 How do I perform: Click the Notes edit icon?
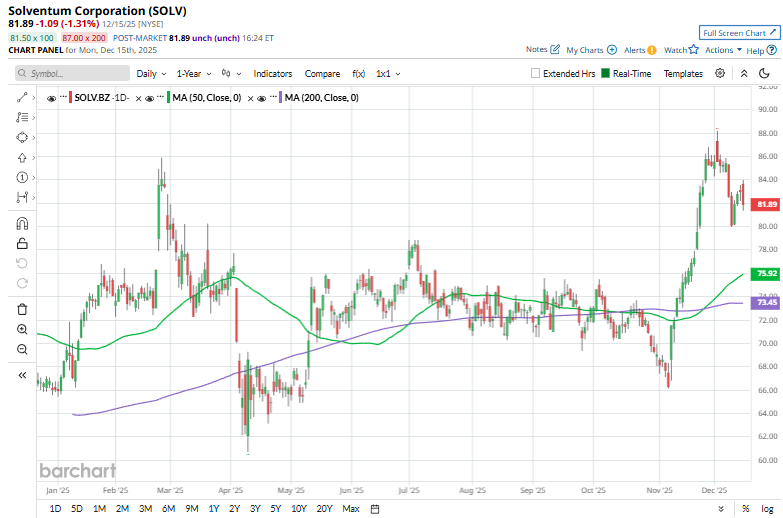(555, 49)
